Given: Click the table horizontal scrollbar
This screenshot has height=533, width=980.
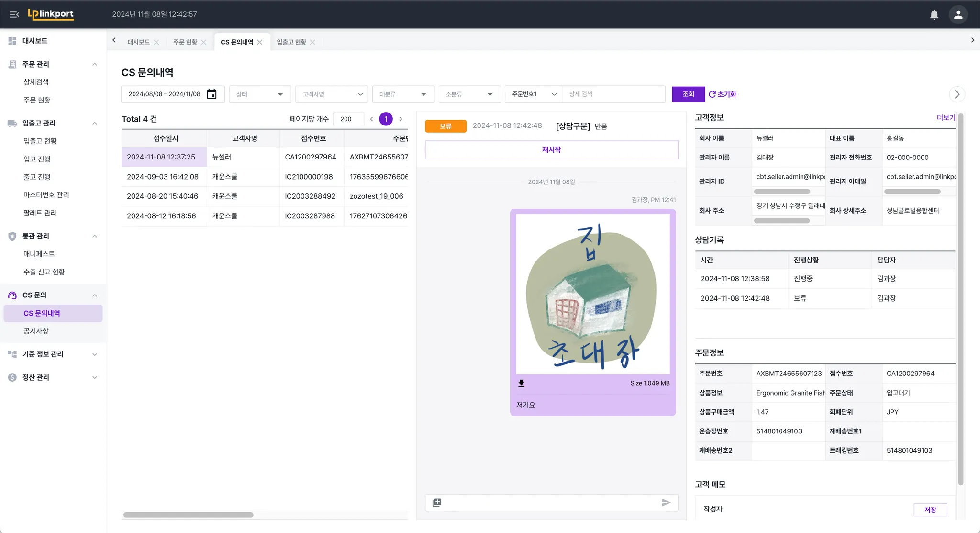Looking at the screenshot, I should click(189, 515).
